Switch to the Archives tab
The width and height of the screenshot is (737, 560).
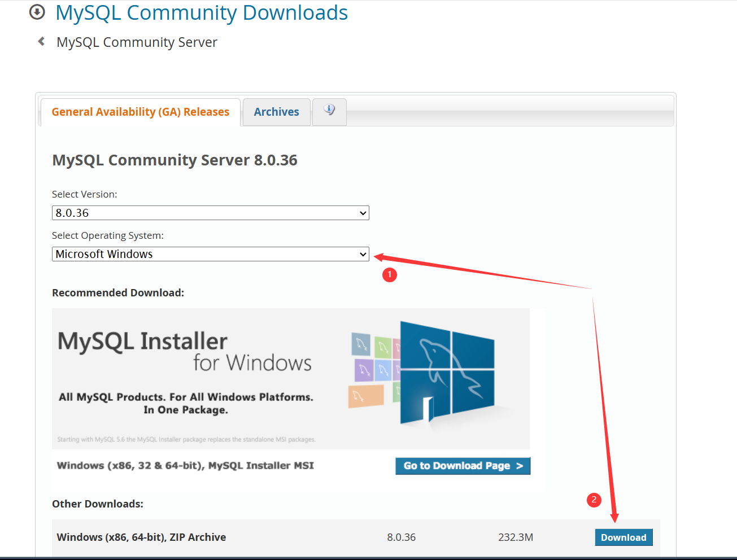pyautogui.click(x=276, y=112)
